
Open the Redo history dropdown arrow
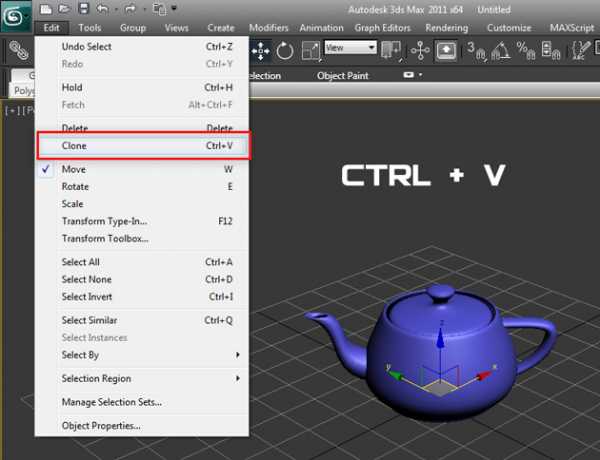tap(143, 9)
